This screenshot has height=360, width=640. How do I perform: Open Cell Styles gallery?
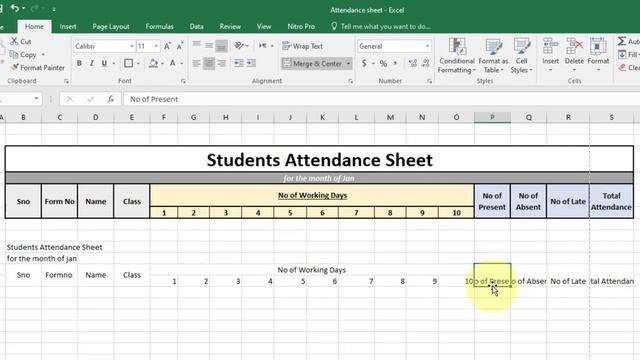(x=522, y=56)
